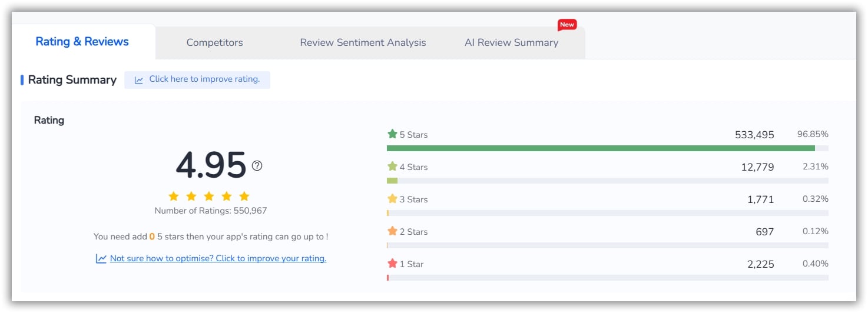The image size is (868, 313).
Task: Click the light green 4 Stars icon
Action: tap(392, 167)
